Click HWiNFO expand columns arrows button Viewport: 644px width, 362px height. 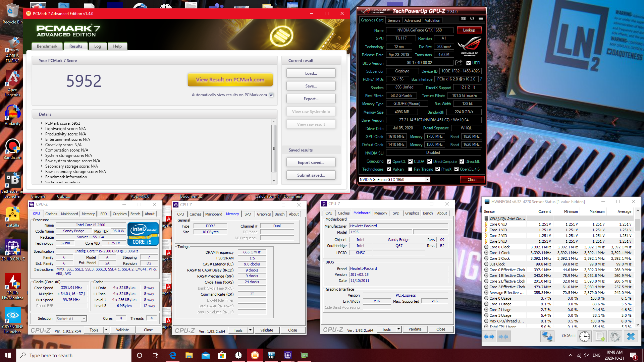click(489, 337)
